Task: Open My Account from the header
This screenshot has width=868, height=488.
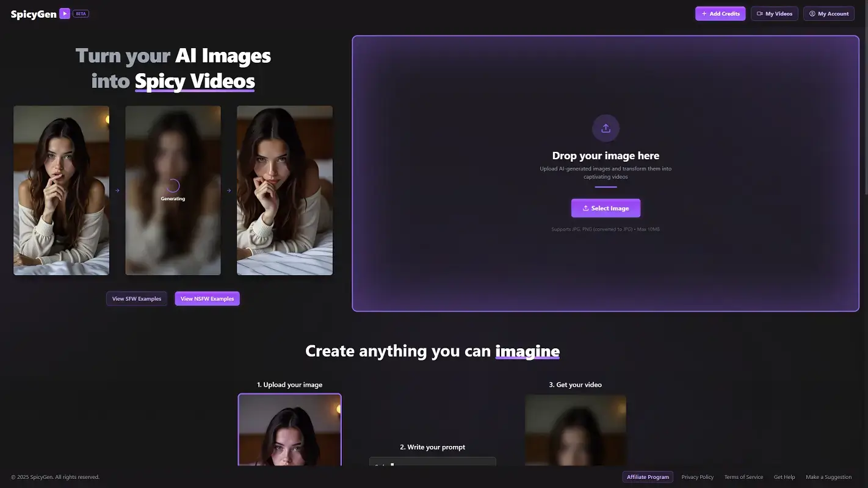Action: pos(828,13)
